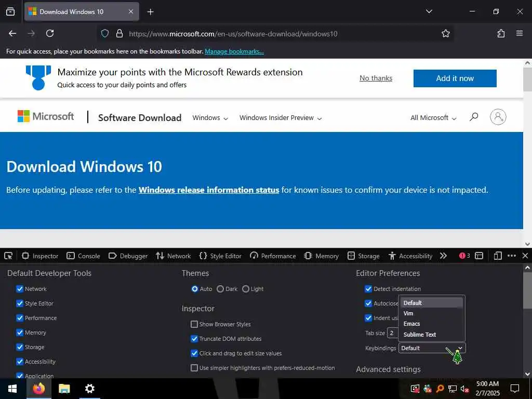Open Windows release information status link
This screenshot has width=532, height=399.
coord(209,190)
